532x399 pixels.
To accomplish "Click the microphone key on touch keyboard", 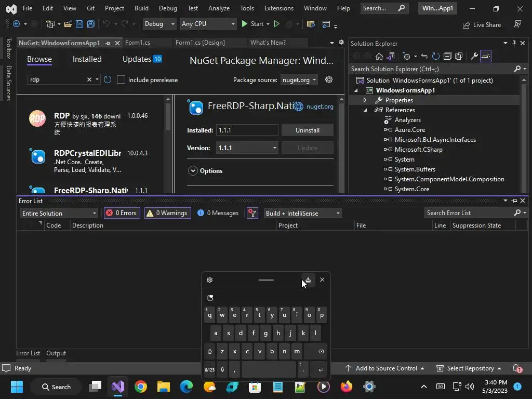I will (222, 369).
